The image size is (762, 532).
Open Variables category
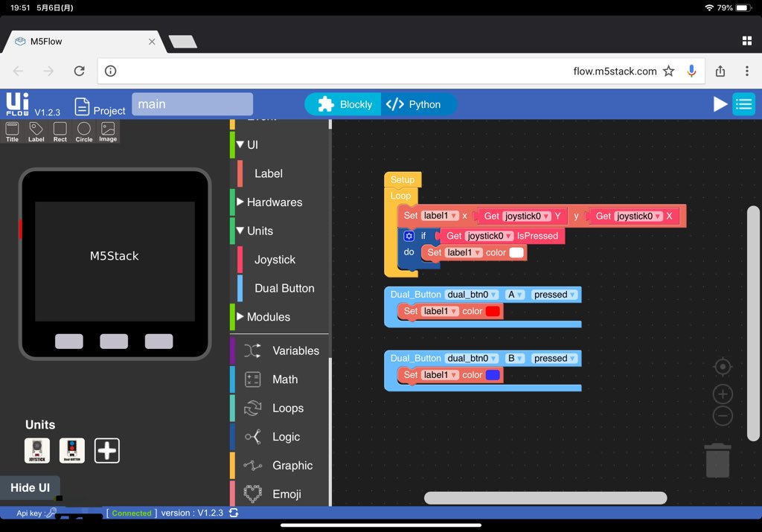[281, 350]
